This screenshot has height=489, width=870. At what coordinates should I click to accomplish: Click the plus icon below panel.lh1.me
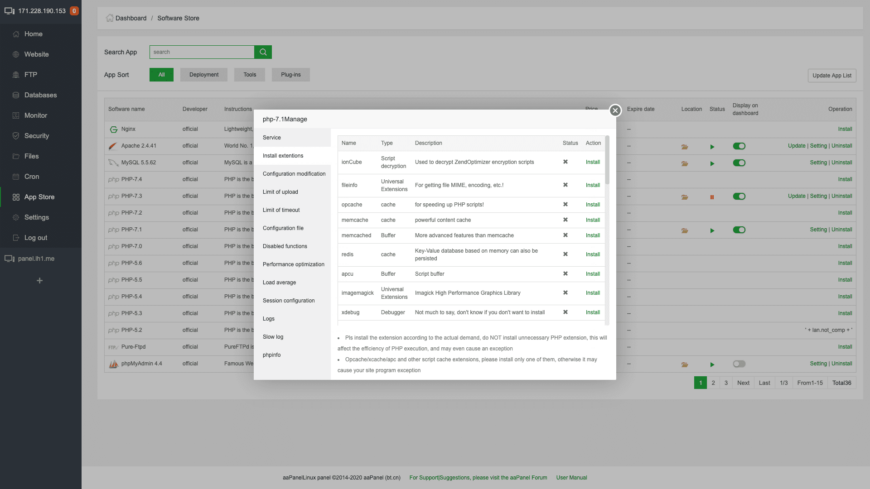point(40,281)
